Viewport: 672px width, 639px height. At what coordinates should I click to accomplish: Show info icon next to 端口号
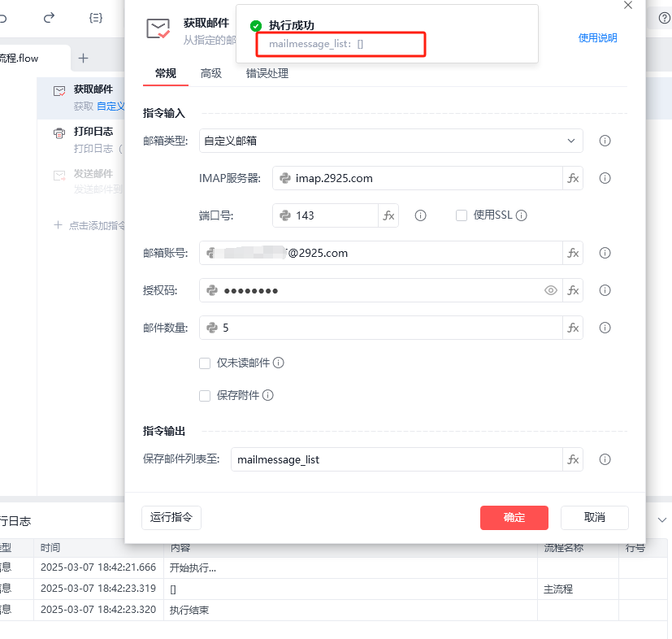coord(420,215)
